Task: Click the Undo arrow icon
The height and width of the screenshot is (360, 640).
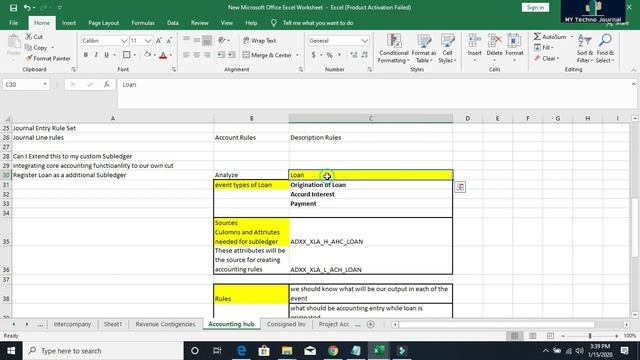Action: pos(27,7)
